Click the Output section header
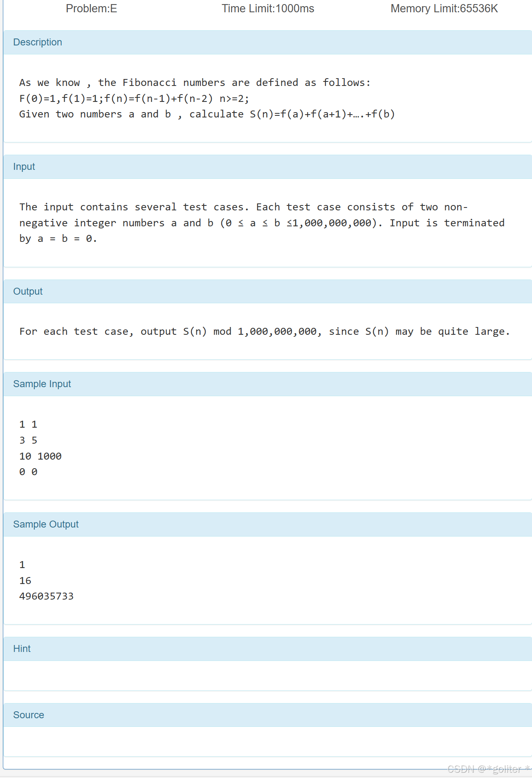Screen dimensions: 532x778 267,291
